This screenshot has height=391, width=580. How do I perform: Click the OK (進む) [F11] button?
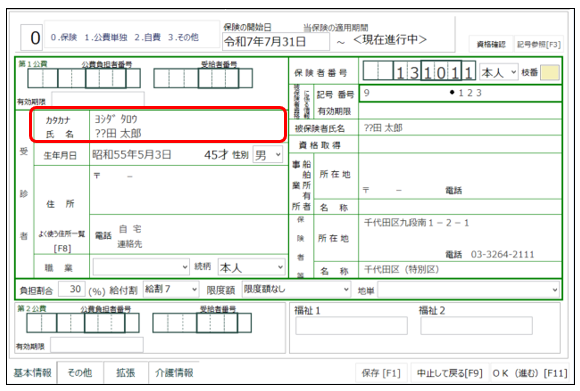pyautogui.click(x=530, y=373)
